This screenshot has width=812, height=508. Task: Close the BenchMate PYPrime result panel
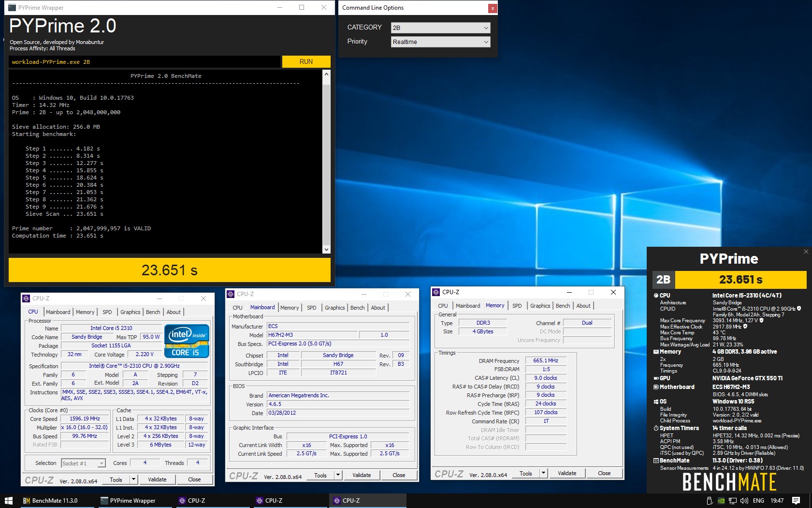coord(806,252)
